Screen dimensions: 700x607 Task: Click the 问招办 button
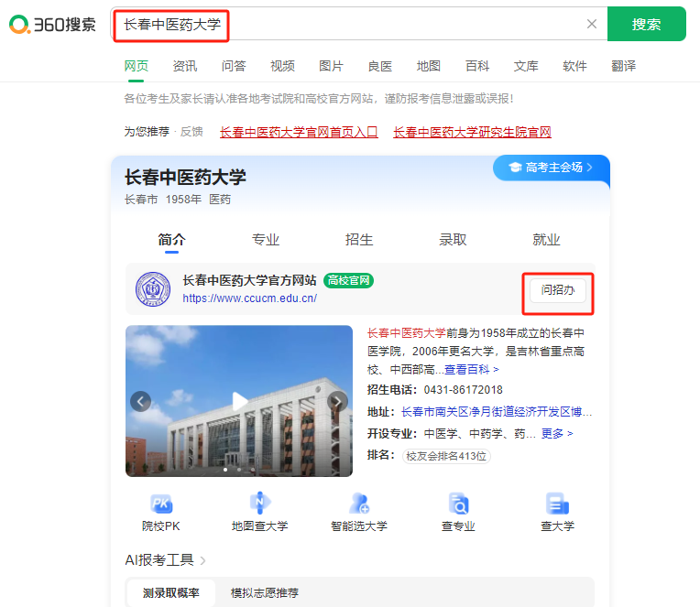click(x=557, y=290)
